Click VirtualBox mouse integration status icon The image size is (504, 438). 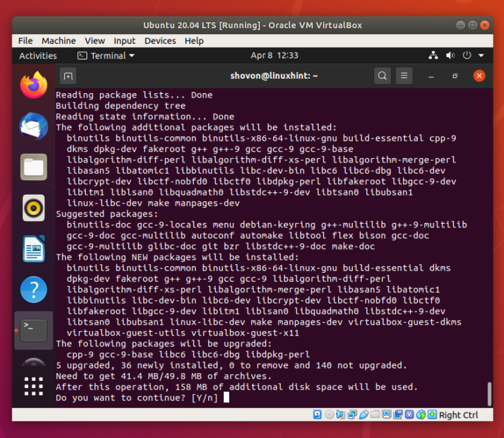[x=421, y=414]
